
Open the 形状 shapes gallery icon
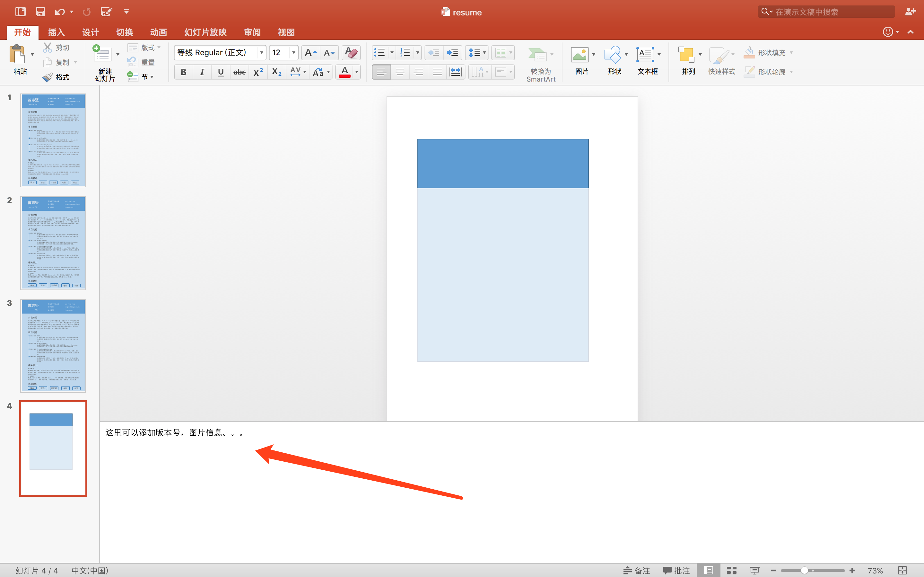click(613, 55)
